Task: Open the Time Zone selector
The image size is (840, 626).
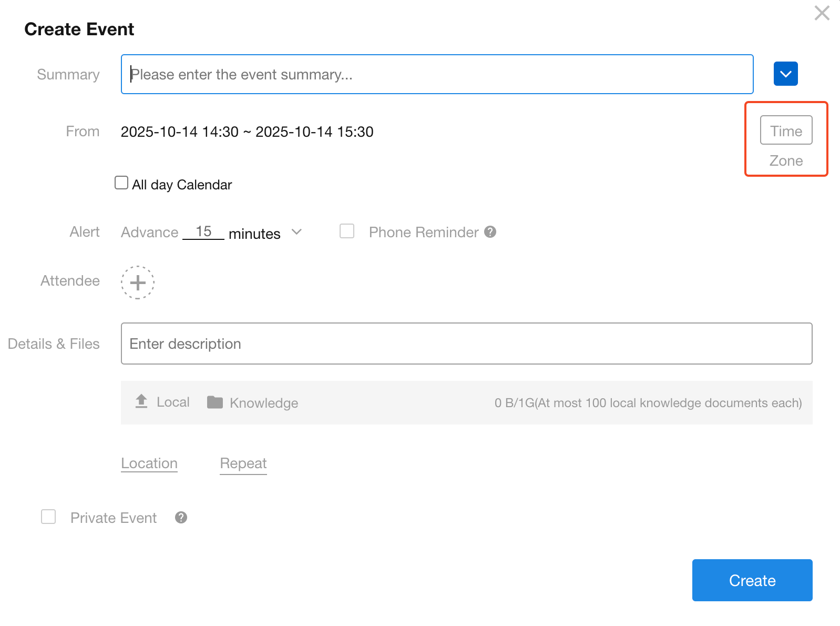Action: (786, 130)
